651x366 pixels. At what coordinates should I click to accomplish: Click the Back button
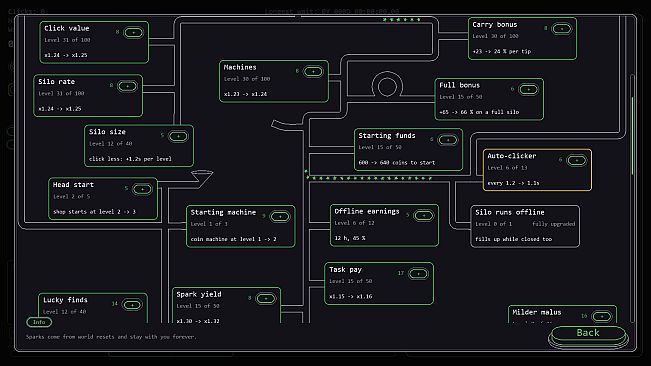point(588,333)
